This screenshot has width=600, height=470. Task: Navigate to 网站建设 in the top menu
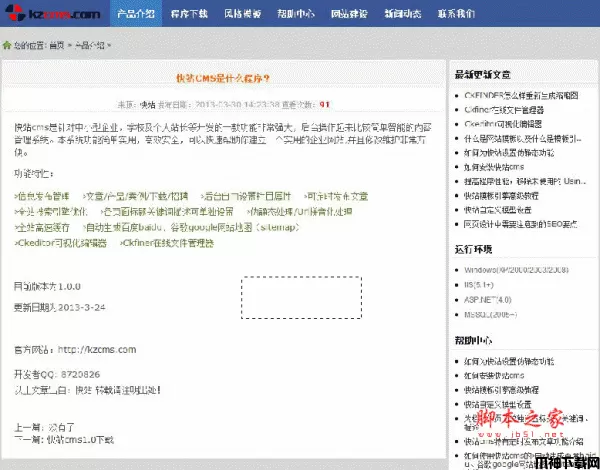tap(349, 14)
